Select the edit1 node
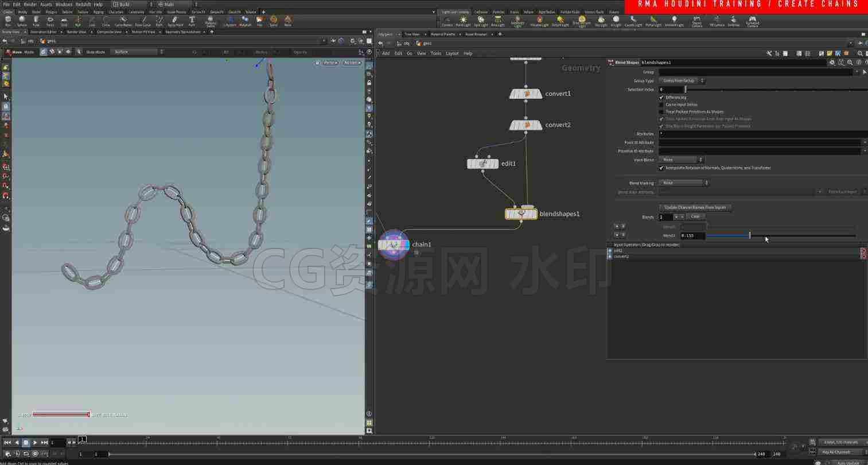 click(x=482, y=164)
